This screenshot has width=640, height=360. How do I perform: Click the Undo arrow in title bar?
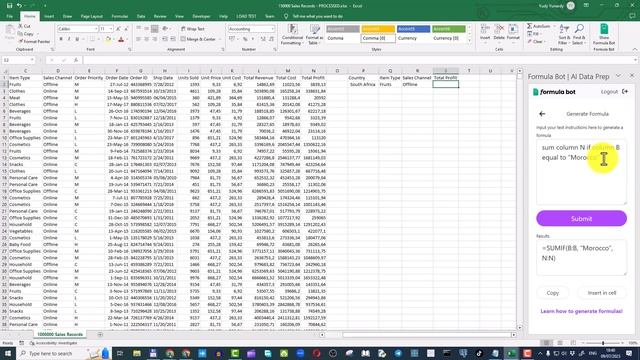click(x=19, y=6)
